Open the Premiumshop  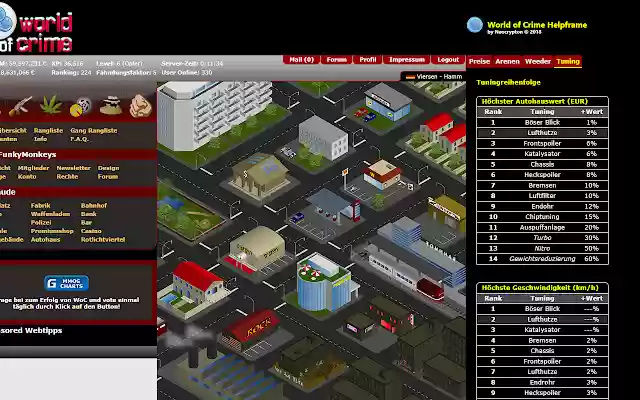pyautogui.click(x=52, y=231)
